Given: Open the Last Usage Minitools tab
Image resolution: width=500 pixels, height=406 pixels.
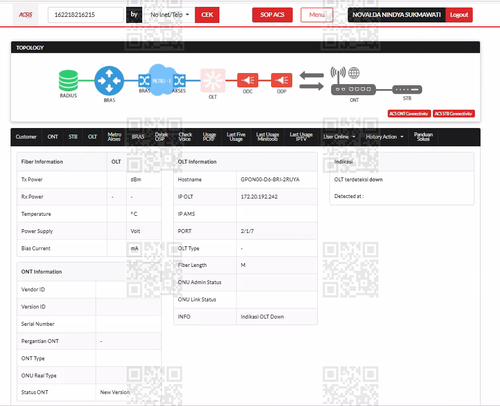Looking at the screenshot, I should tap(267, 137).
